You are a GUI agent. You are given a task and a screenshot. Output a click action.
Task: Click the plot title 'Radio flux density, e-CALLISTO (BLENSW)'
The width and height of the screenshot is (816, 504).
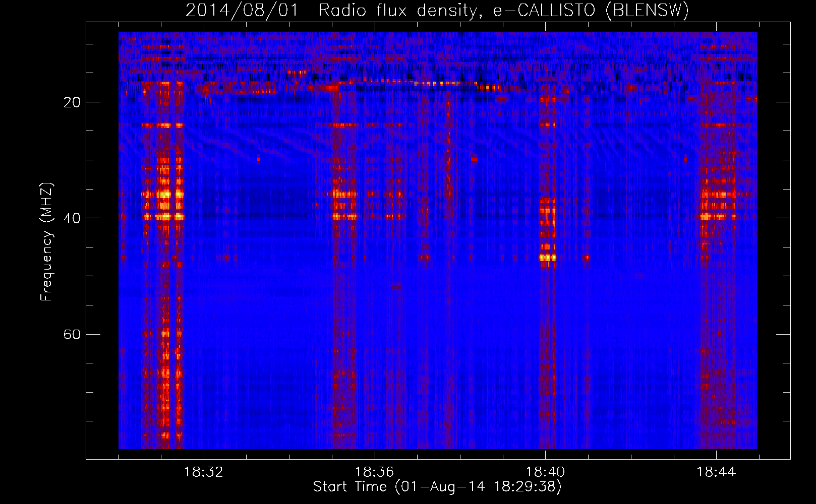503,11
